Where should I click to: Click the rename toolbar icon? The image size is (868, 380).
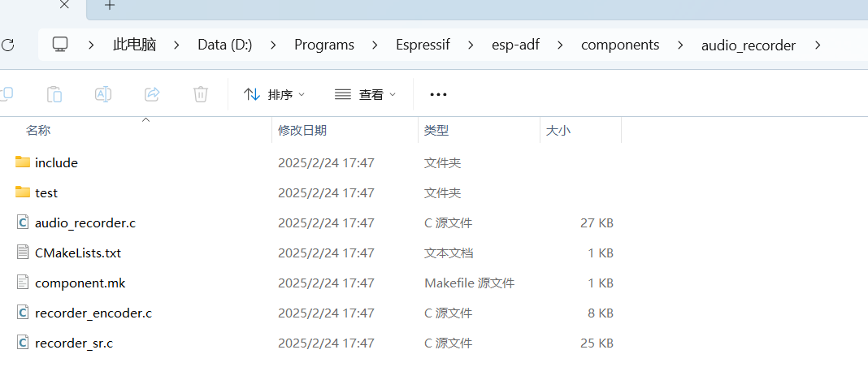(103, 94)
